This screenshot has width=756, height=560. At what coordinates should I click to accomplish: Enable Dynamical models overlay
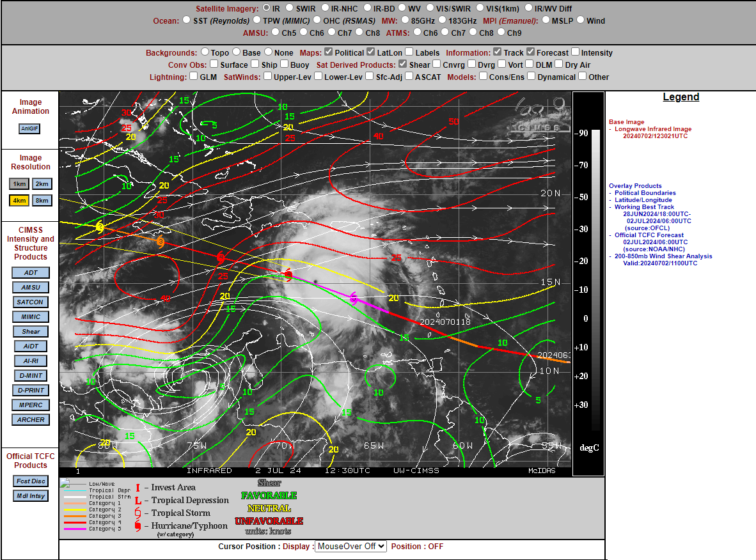pos(532,75)
